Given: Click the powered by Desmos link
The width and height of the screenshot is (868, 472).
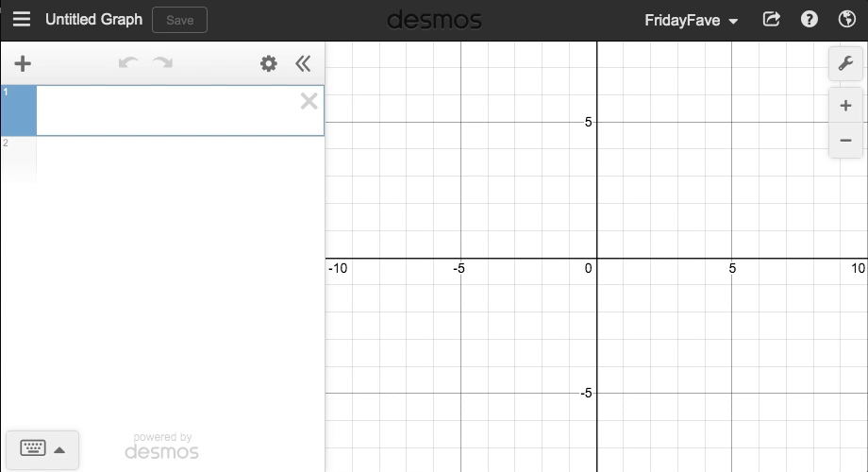Looking at the screenshot, I should 162,446.
